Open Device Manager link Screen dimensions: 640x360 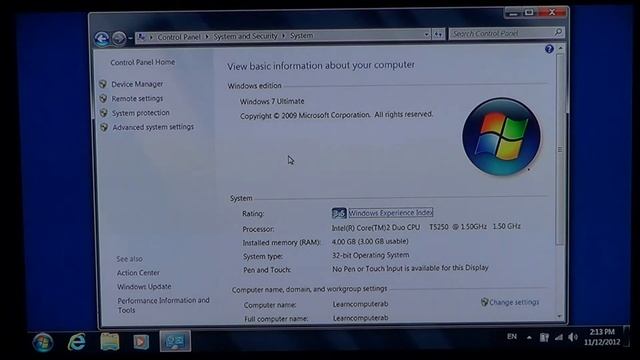point(137,84)
